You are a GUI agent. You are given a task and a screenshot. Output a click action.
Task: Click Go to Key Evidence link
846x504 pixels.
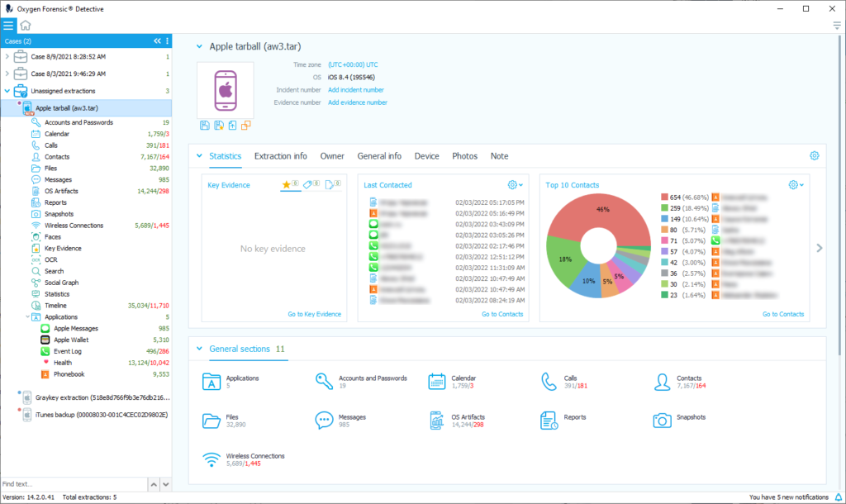coord(314,314)
